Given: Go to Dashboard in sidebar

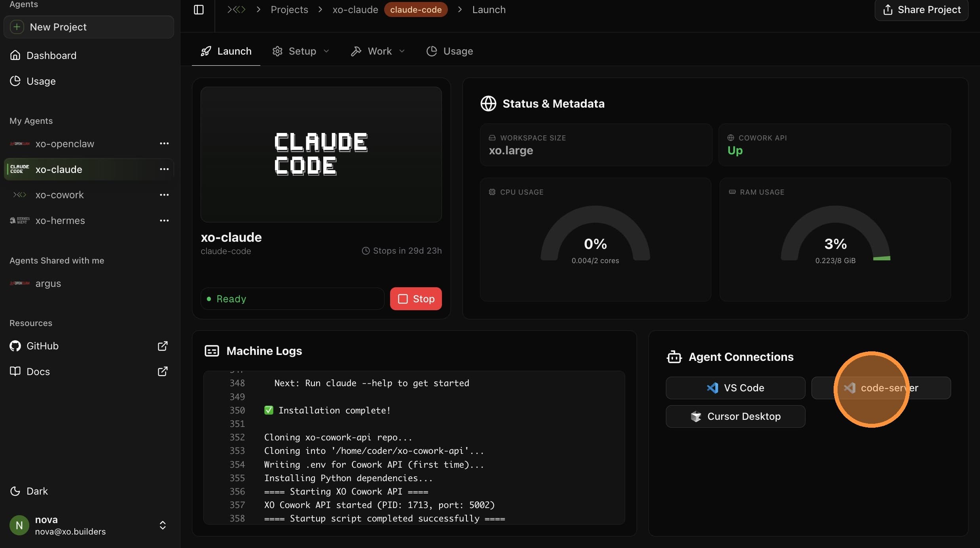Looking at the screenshot, I should 89,55.
